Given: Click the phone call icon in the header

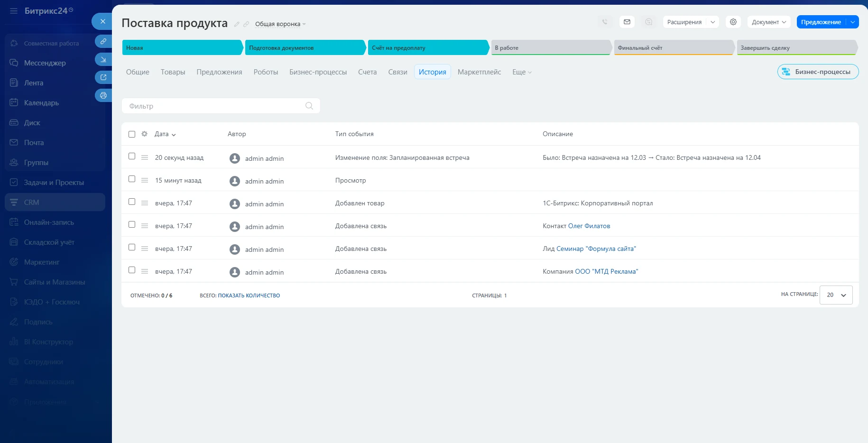Looking at the screenshot, I should point(605,22).
